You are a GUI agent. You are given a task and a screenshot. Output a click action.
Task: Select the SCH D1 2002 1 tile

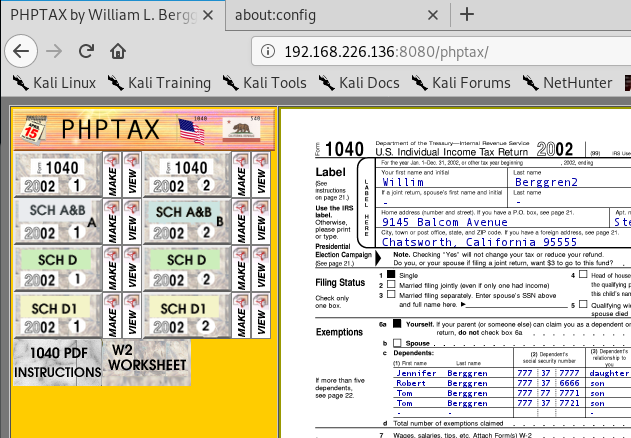pyautogui.click(x=58, y=315)
